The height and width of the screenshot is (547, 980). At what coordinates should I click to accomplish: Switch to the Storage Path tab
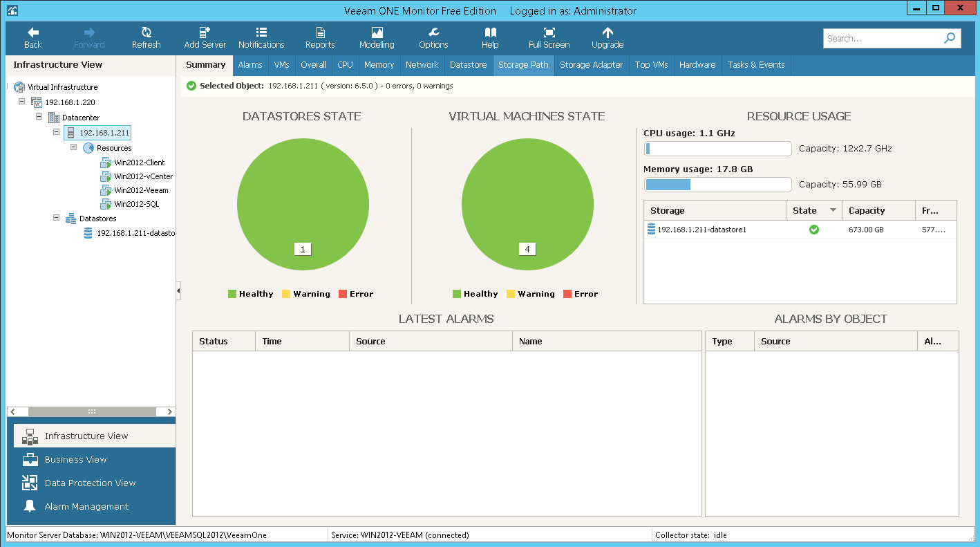pos(523,65)
